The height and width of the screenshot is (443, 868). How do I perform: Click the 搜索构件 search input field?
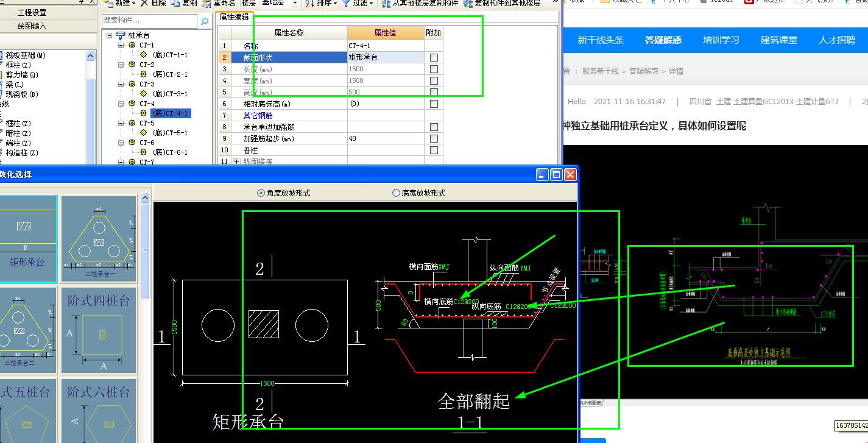pyautogui.click(x=150, y=21)
